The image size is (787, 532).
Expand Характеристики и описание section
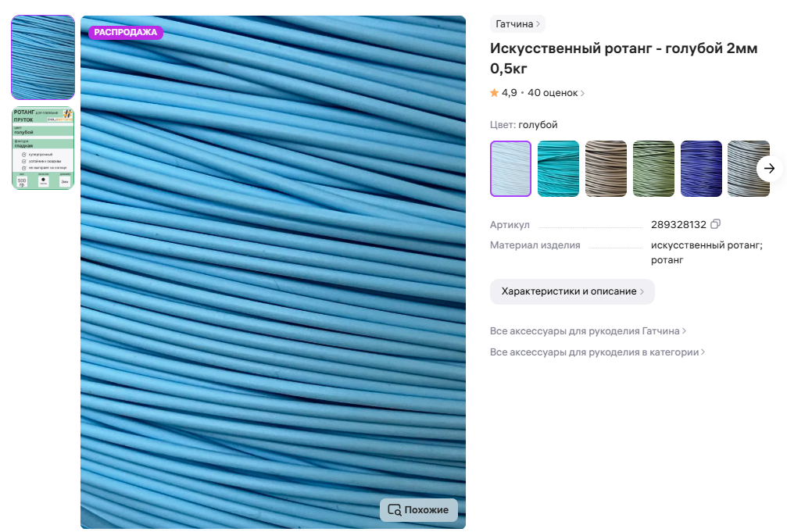point(572,291)
